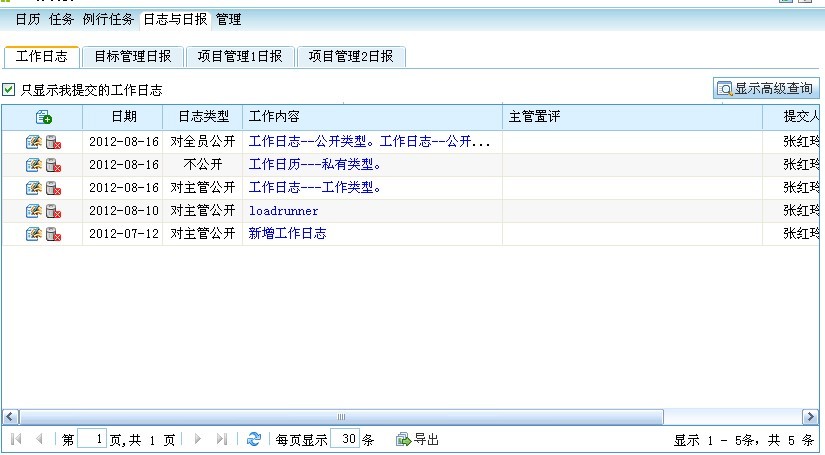Viewport: 825px width, 455px height.
Task: Open the 日志与日报 menu
Action: tap(175, 19)
